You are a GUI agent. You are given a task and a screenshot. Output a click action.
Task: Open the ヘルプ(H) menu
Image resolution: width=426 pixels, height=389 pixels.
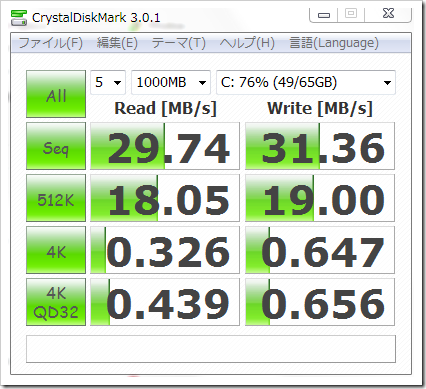point(247,43)
